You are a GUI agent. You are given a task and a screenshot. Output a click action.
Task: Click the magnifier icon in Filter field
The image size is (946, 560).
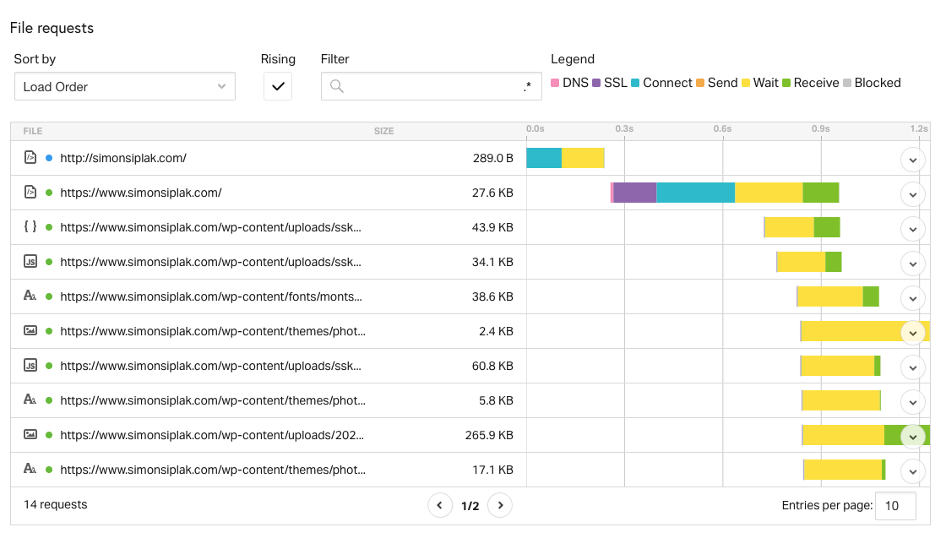point(337,86)
